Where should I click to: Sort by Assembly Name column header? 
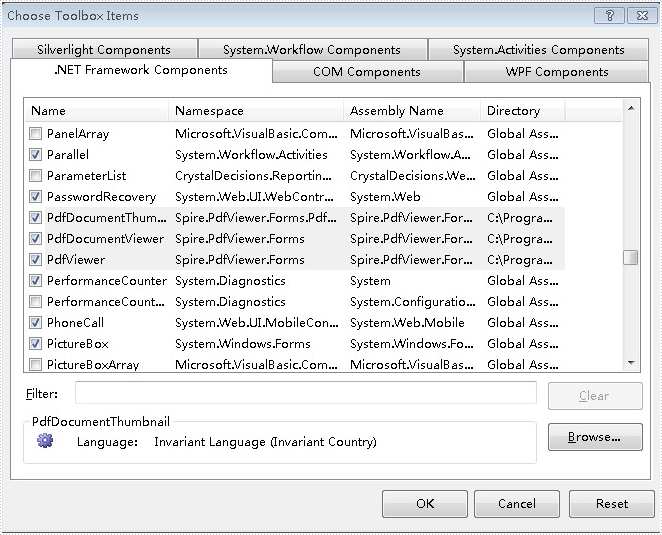(412, 111)
